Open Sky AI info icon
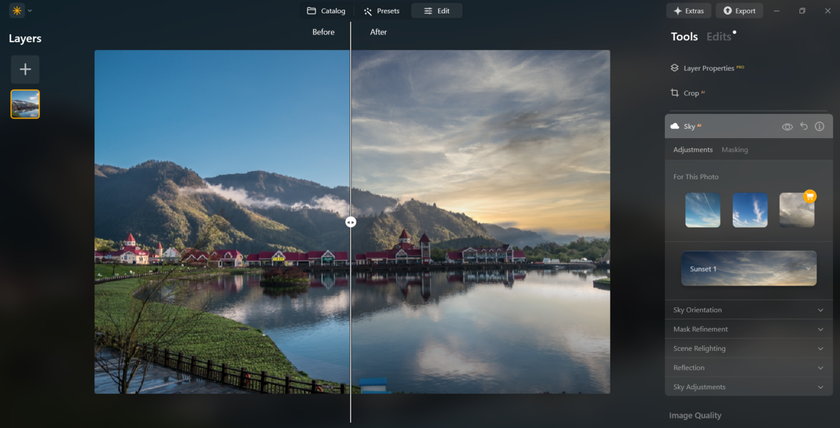 tap(820, 126)
